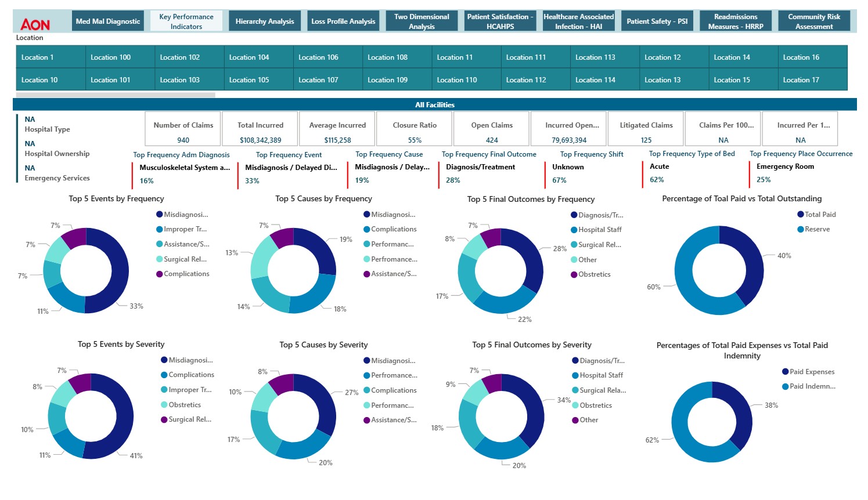Open the Hierarchy Analysis tab
This screenshot has height=500, width=868.
pyautogui.click(x=264, y=20)
